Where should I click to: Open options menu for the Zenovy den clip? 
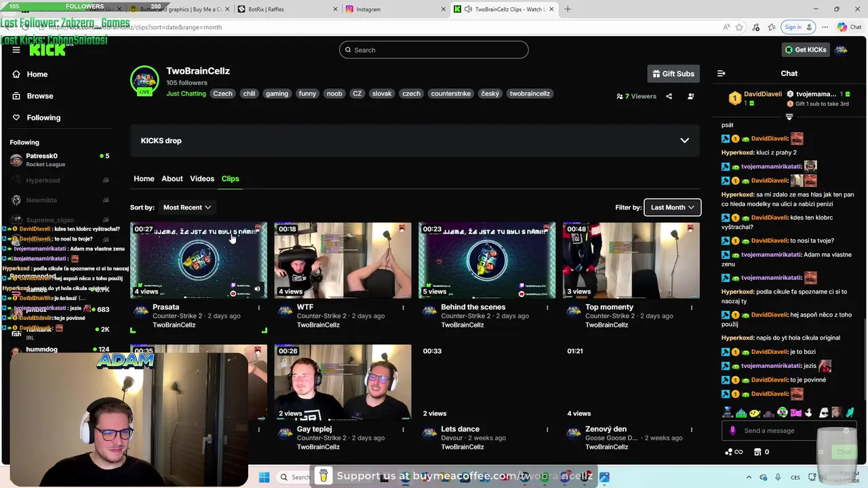[x=692, y=430]
